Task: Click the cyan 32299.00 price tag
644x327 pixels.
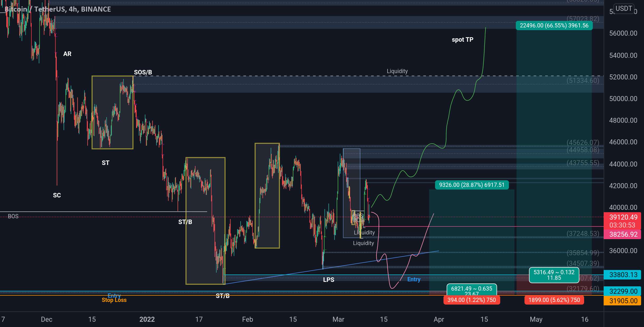Action: click(622, 291)
